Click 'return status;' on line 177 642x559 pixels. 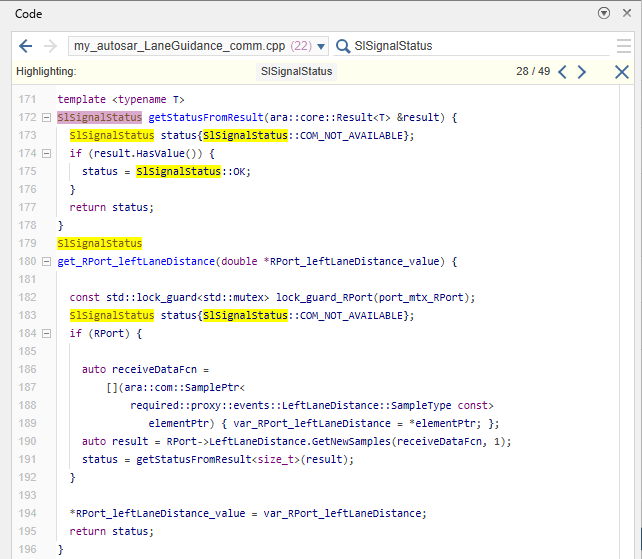click(x=111, y=207)
